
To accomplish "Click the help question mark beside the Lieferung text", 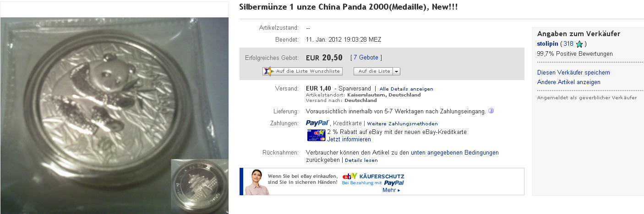I will pos(491,111).
